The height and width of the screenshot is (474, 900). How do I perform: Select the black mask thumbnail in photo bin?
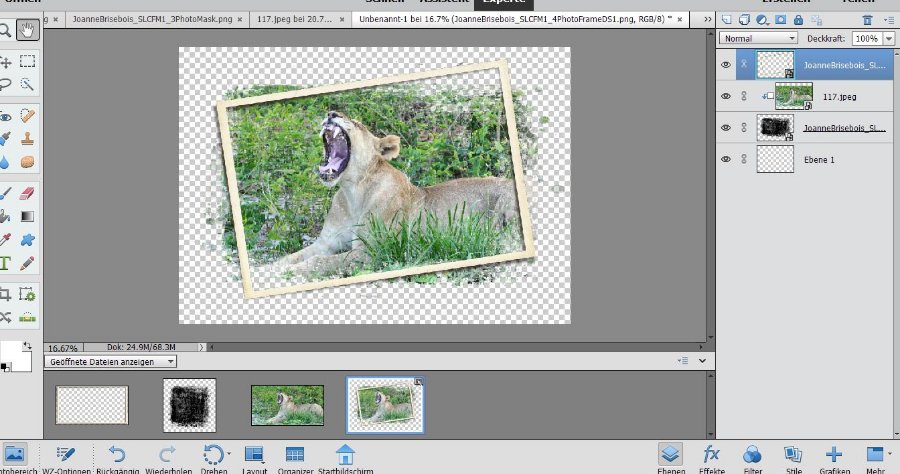coord(190,405)
